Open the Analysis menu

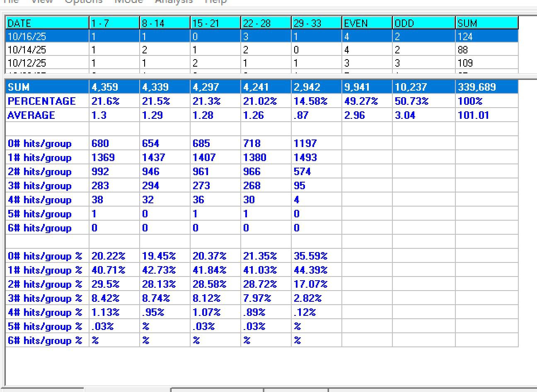[174, 2]
